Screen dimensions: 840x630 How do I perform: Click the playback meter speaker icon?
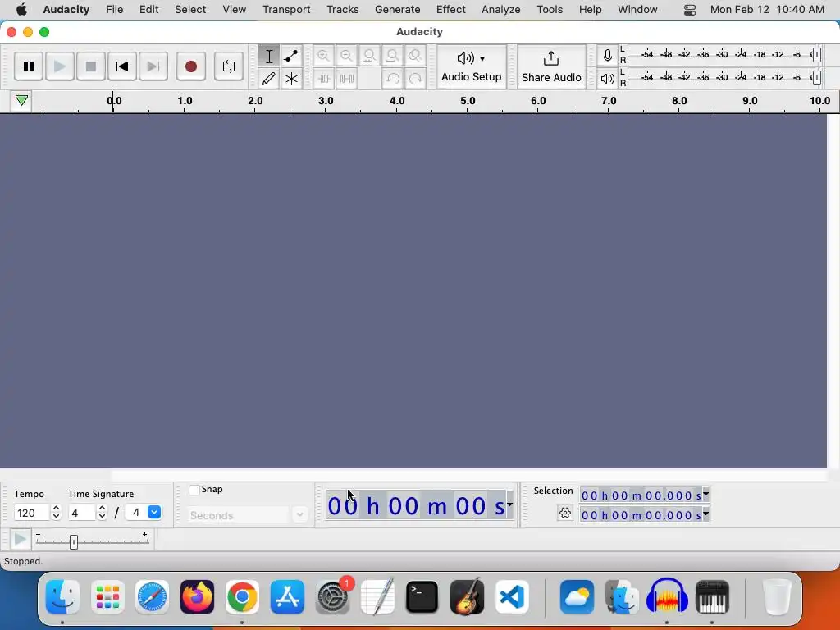tap(608, 79)
